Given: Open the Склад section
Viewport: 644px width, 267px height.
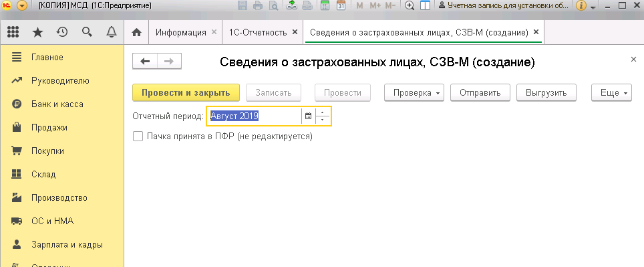Looking at the screenshot, I should (x=61, y=175).
